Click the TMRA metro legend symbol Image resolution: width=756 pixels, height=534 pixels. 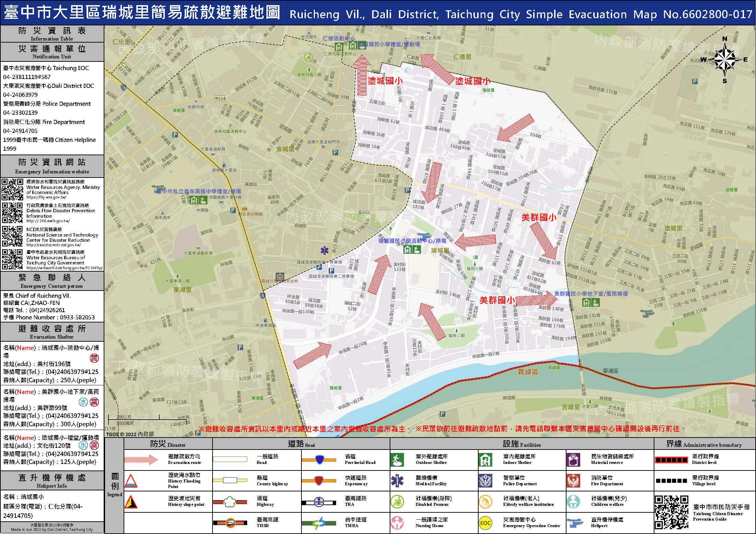(x=319, y=523)
